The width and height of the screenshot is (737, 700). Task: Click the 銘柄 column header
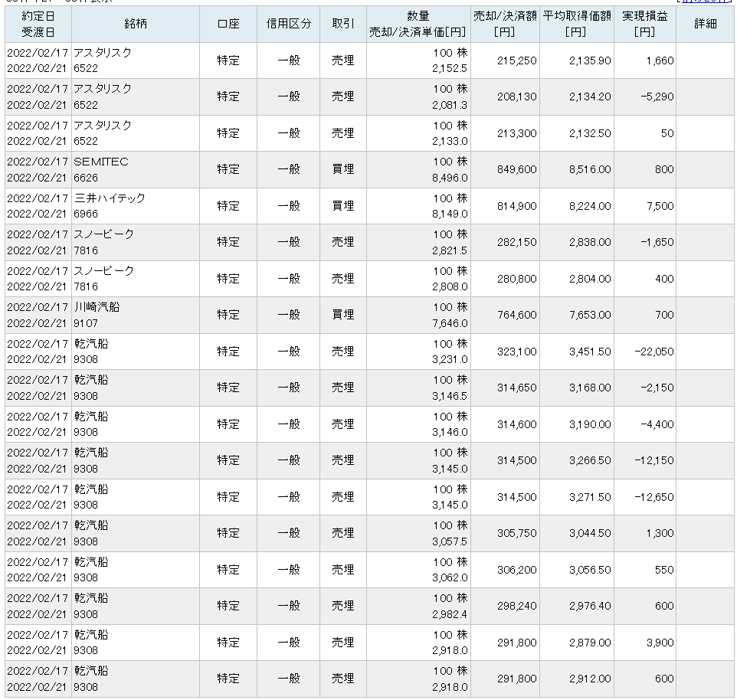point(136,24)
